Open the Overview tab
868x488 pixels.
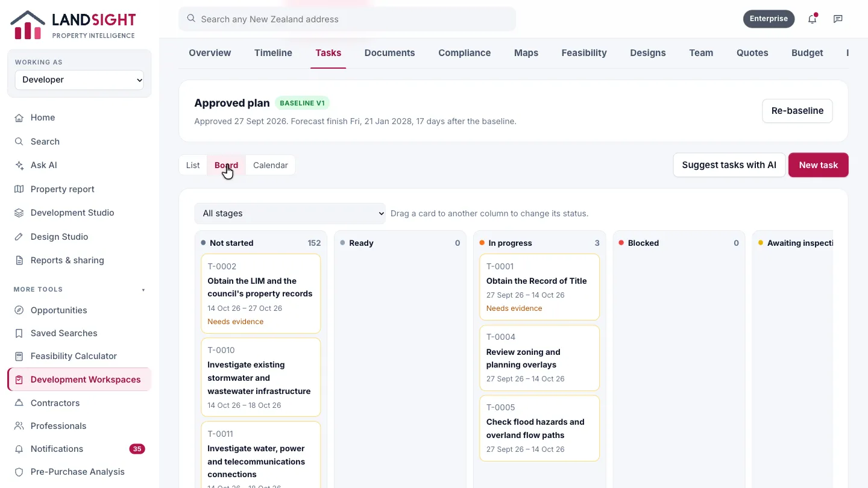210,53
